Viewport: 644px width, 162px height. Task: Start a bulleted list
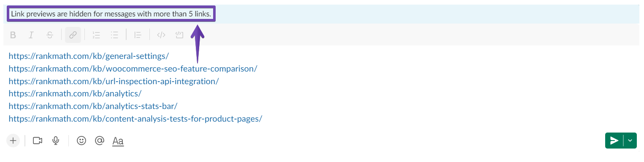[x=114, y=35]
